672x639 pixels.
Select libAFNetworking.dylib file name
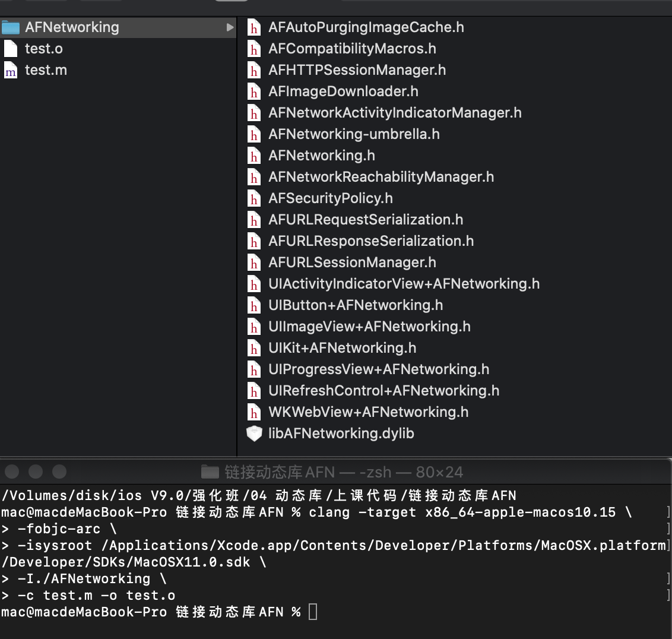[341, 434]
